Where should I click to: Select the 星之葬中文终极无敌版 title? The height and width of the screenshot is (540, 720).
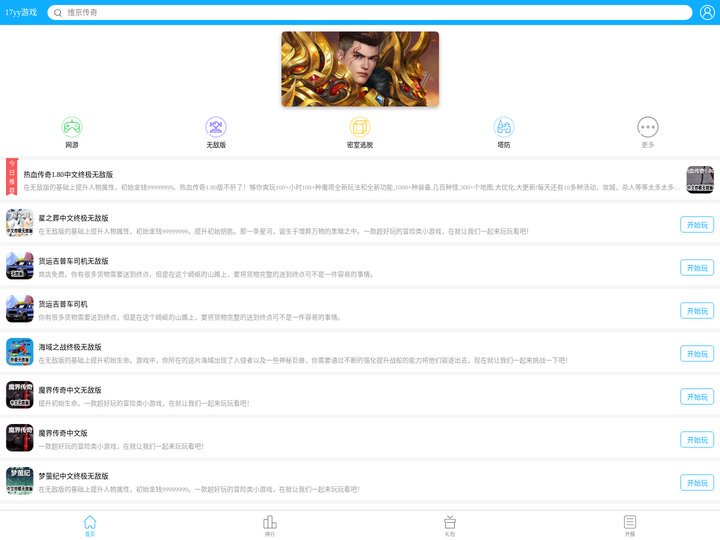tap(73, 218)
